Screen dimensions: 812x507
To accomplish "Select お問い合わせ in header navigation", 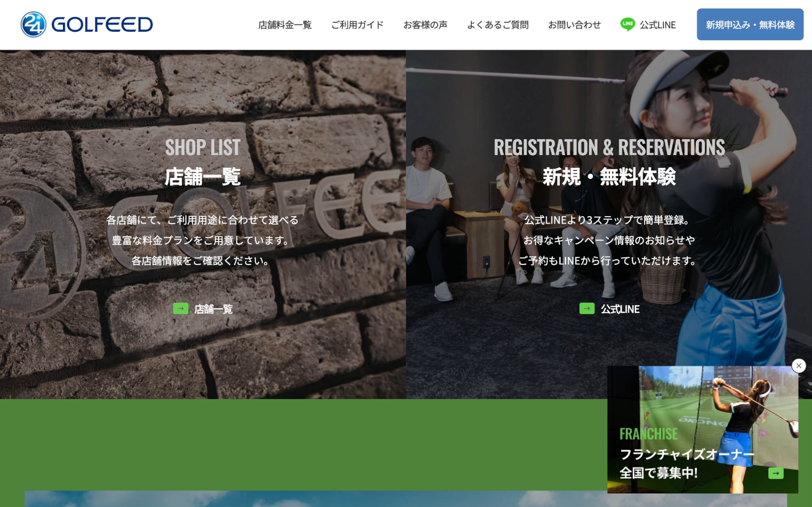I will click(574, 25).
